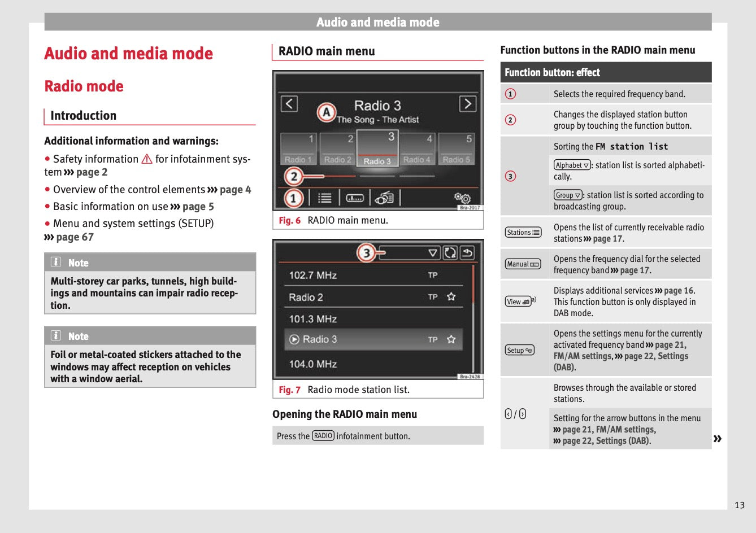Toggle the favorite star for Radio 3
The image size is (756, 533).
(451, 339)
